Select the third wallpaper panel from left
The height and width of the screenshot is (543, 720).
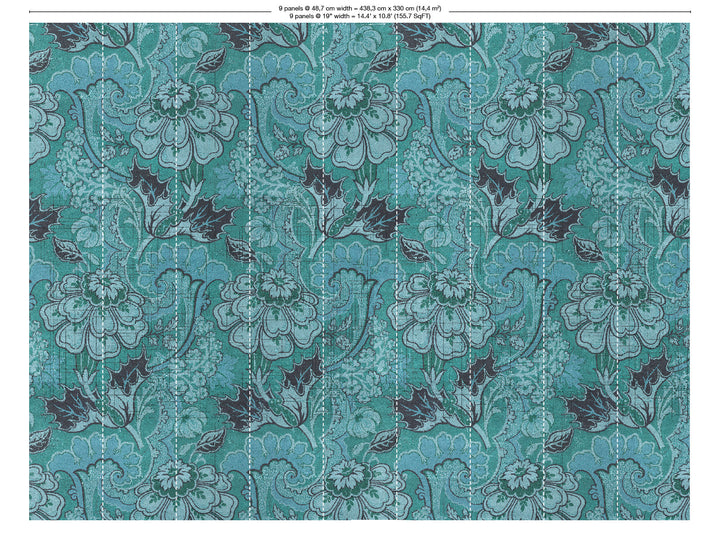212,270
